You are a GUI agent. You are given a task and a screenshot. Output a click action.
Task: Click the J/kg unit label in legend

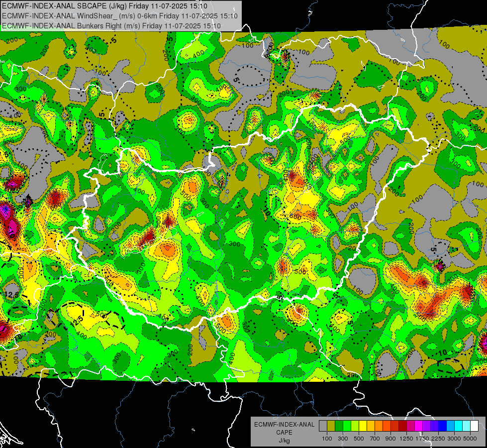click(284, 441)
